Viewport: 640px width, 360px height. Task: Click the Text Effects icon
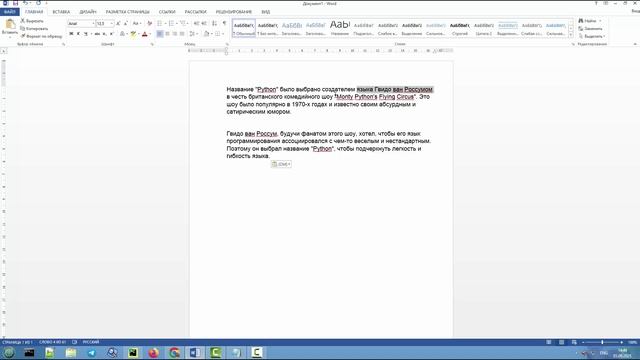point(122,34)
